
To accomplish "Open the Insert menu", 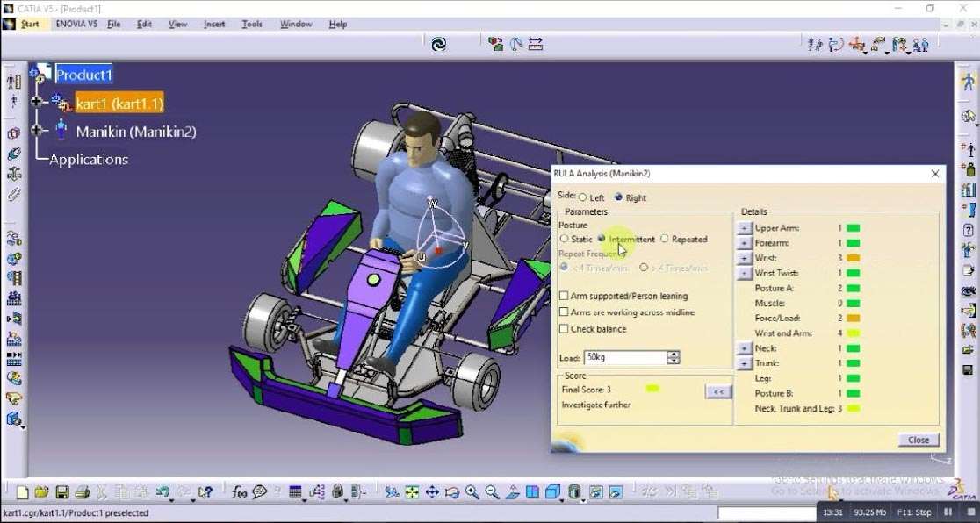I will pos(214,24).
